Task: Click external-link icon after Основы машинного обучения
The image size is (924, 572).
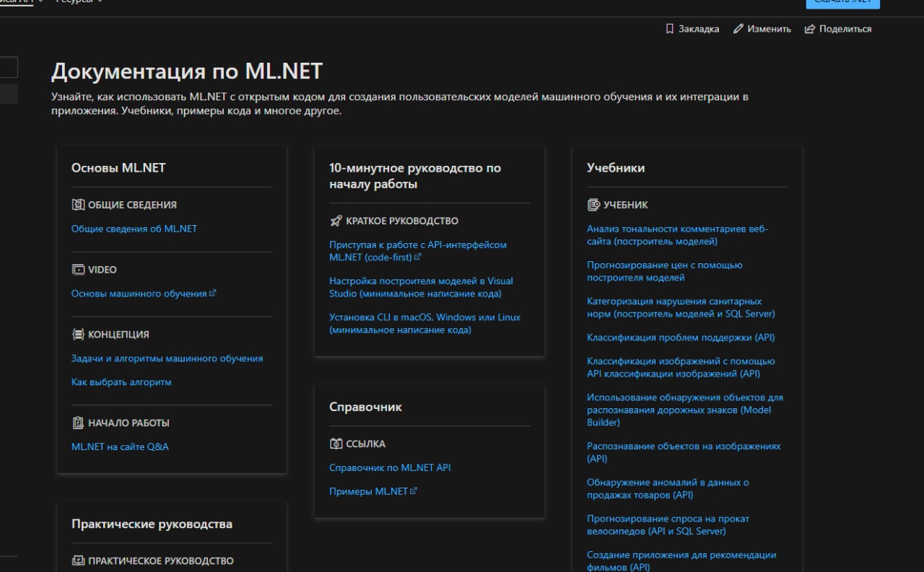Action: coord(213,293)
